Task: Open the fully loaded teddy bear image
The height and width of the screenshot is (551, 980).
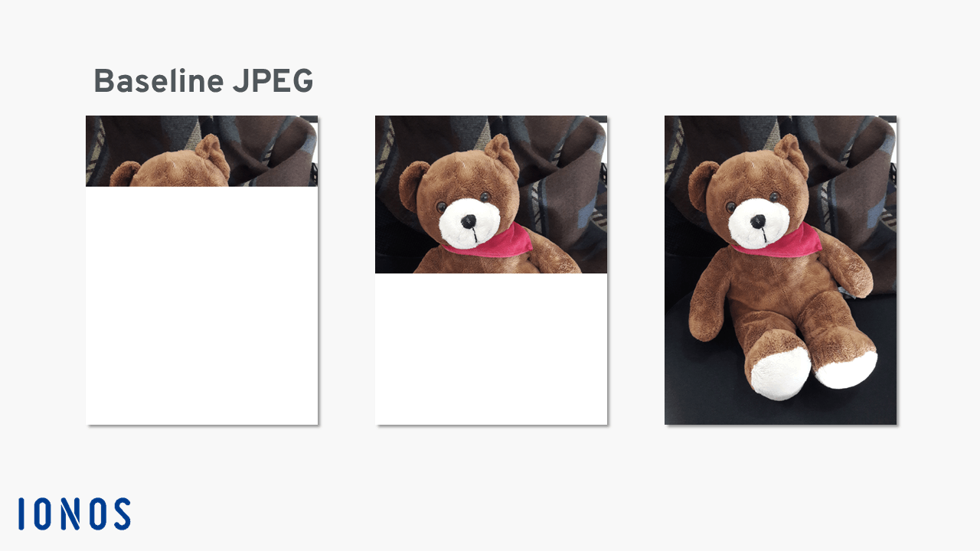Action: [x=780, y=270]
